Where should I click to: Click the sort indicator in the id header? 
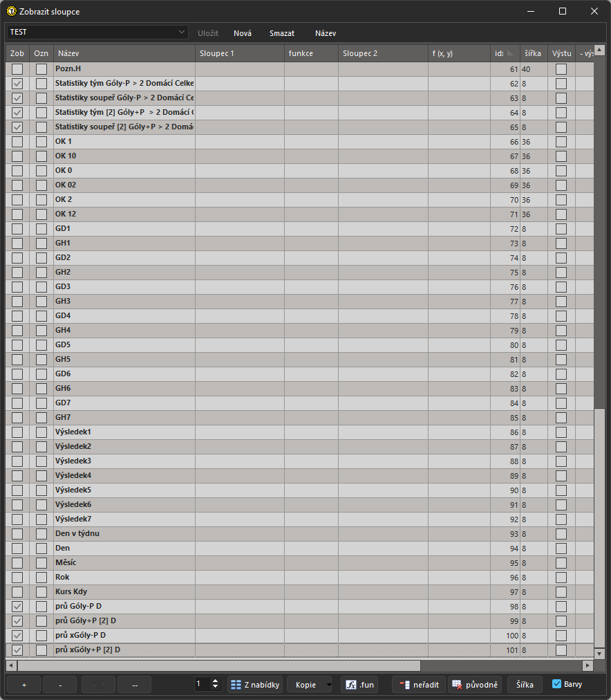(510, 53)
